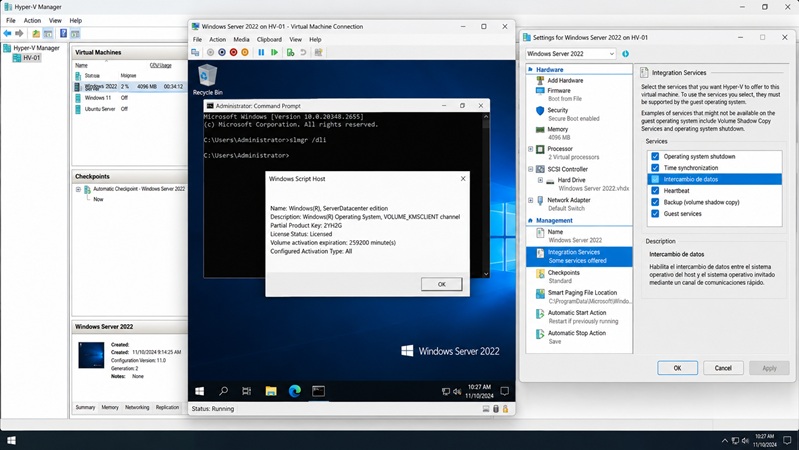Click the blue Turn Off icon in VM toolbar
Viewport: 799px width, 450px height.
pos(222,52)
